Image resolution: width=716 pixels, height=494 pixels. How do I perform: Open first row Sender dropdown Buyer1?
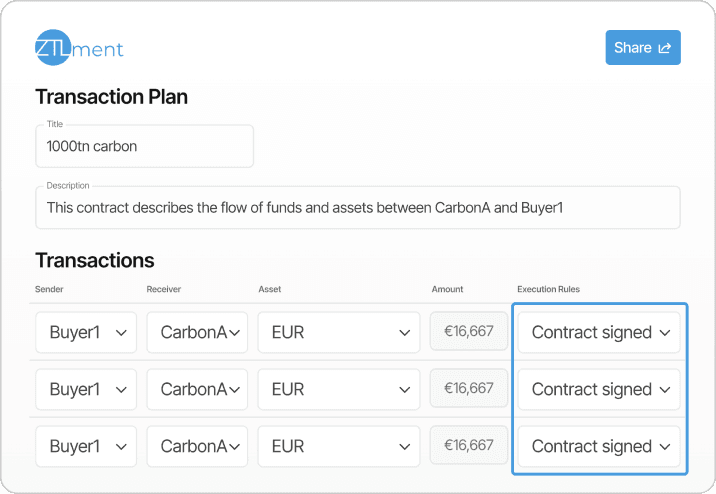[x=85, y=333]
